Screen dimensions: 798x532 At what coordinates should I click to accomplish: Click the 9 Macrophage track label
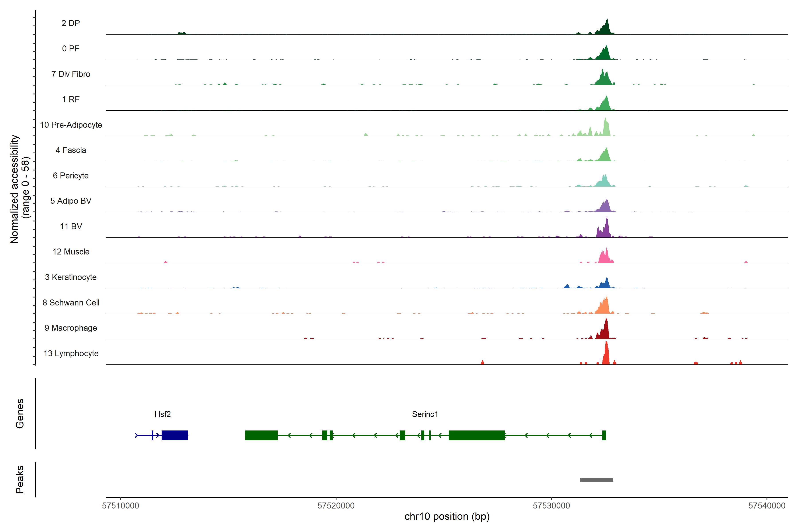(x=70, y=328)
